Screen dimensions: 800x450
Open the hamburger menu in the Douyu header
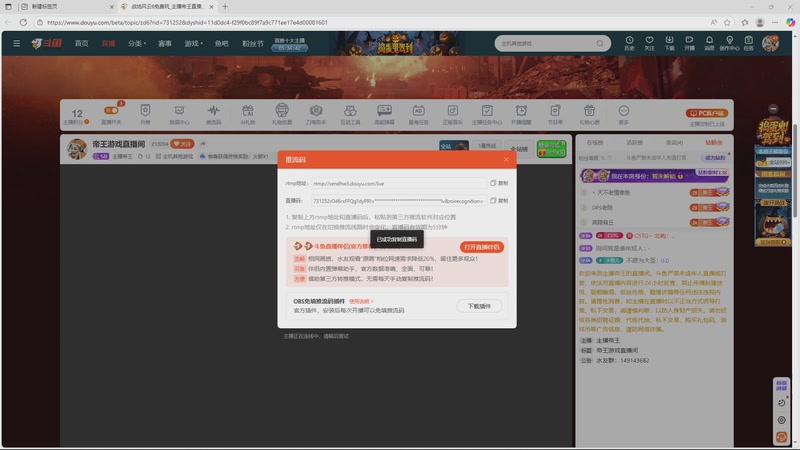tap(16, 43)
